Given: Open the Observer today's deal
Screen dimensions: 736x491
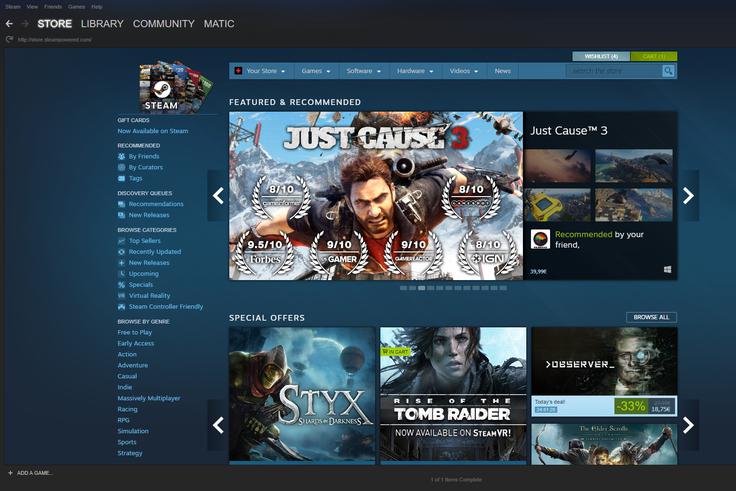Looking at the screenshot, I should [604, 372].
